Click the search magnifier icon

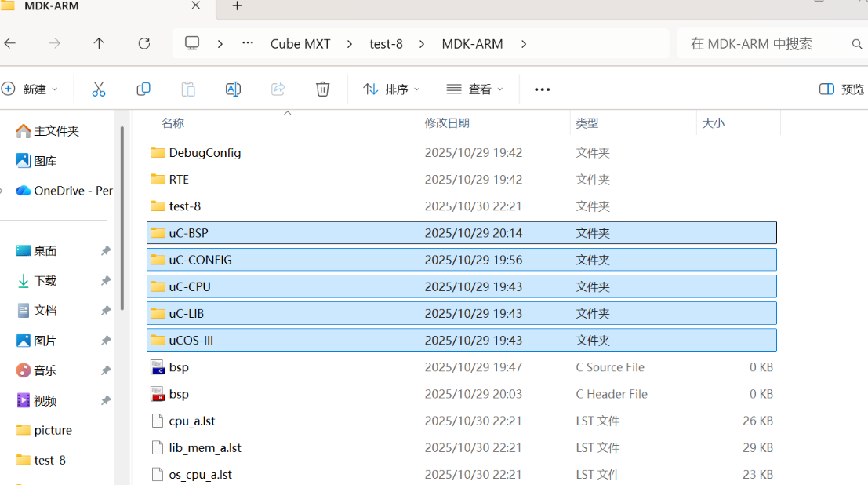[857, 44]
